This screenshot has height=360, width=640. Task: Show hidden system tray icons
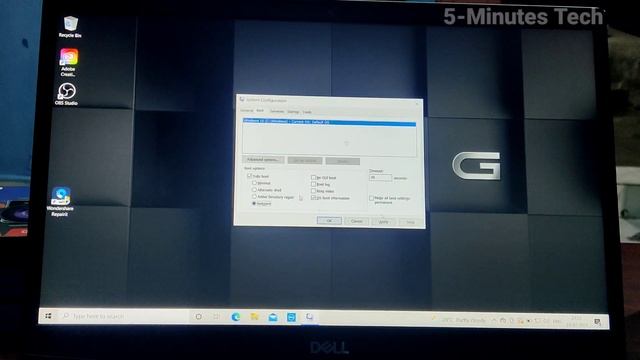click(494, 320)
